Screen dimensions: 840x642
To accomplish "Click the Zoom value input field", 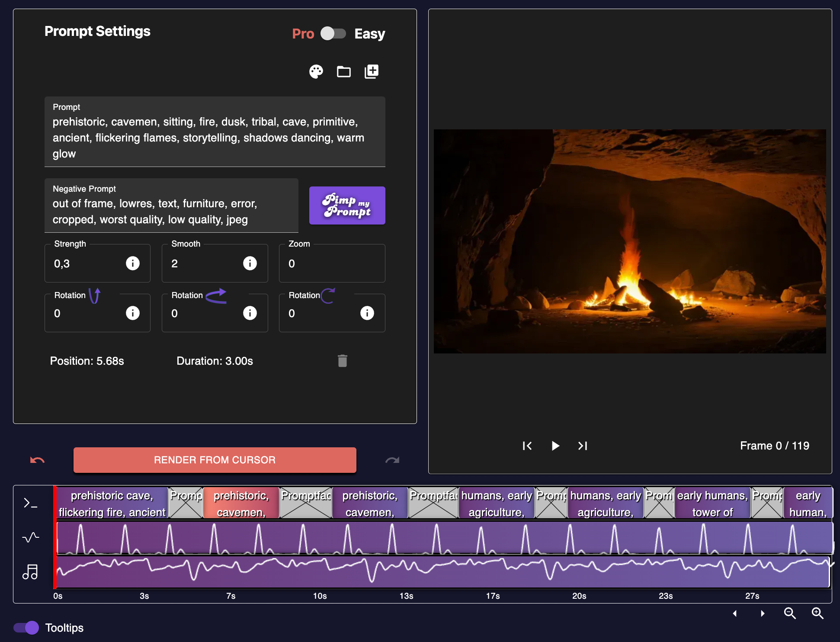I will (331, 263).
